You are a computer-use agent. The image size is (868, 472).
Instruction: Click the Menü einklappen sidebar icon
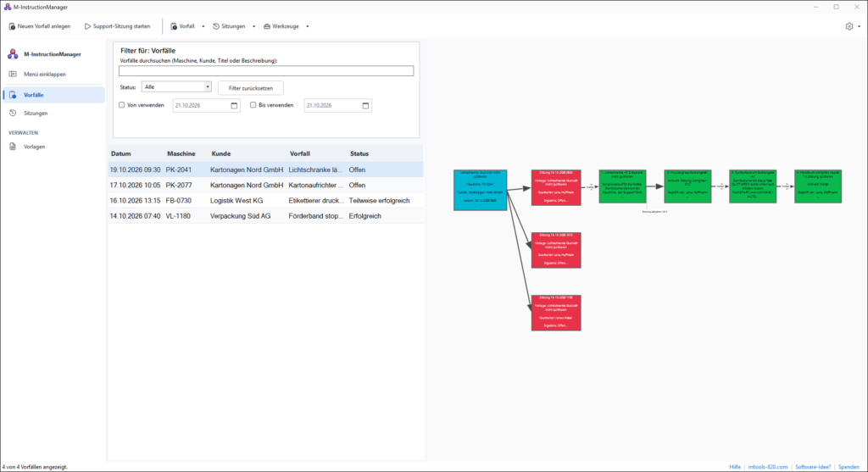pos(13,74)
